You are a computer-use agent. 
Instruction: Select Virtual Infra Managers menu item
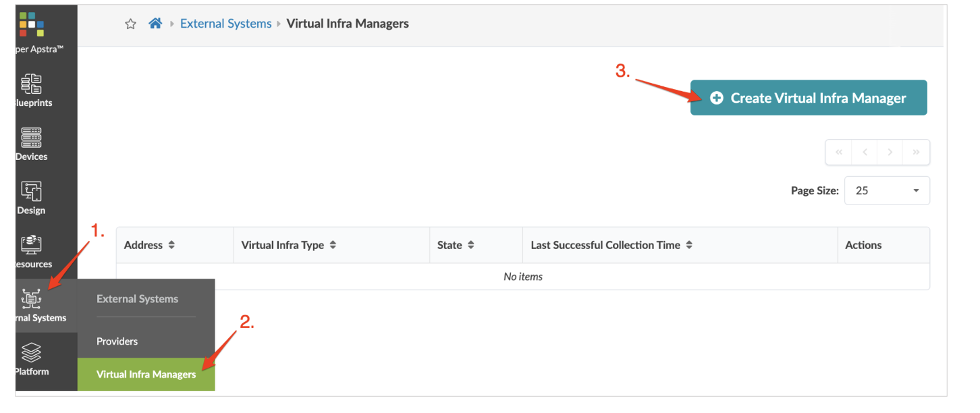(146, 375)
